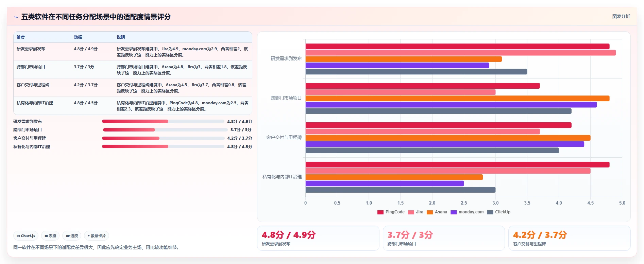Image resolution: width=644 pixels, height=264 pixels.
Task: Click the 客户交付与里程碑 chart axis label
Action: (x=284, y=138)
